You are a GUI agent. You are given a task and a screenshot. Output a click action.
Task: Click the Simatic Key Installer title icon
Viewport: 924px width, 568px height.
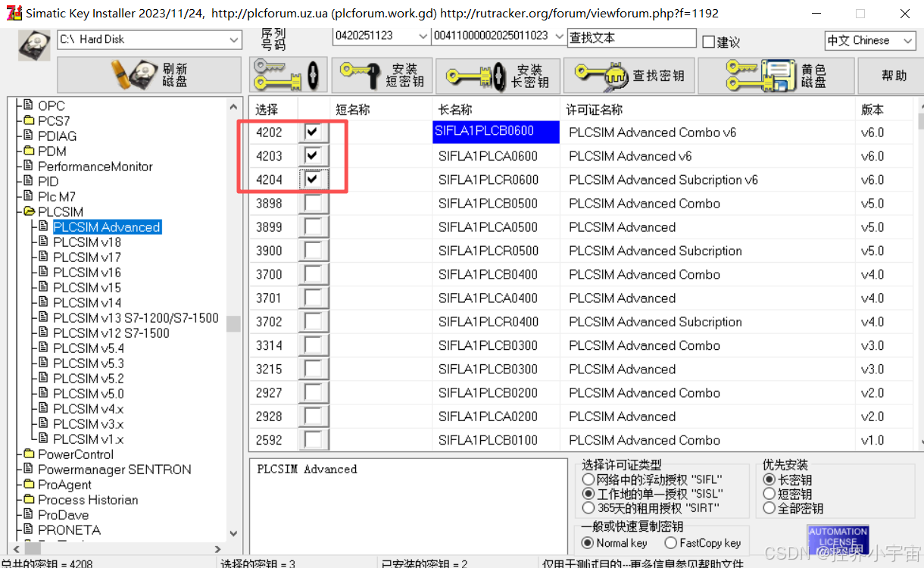[x=14, y=13]
